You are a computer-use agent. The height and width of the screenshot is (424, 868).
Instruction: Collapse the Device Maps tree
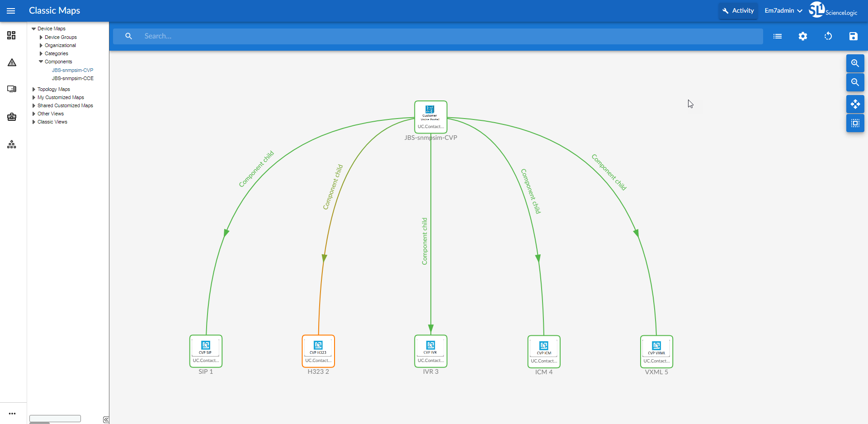click(33, 29)
